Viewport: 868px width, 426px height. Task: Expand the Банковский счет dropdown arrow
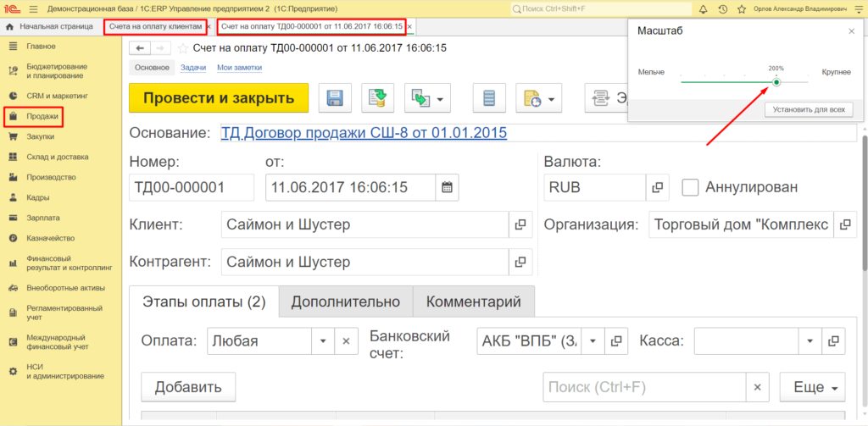click(593, 341)
